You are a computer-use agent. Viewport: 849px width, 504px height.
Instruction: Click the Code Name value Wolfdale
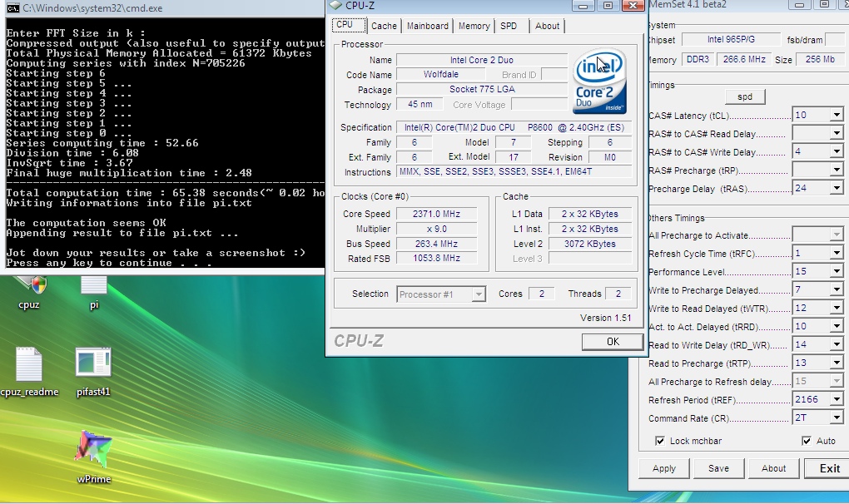pyautogui.click(x=441, y=75)
